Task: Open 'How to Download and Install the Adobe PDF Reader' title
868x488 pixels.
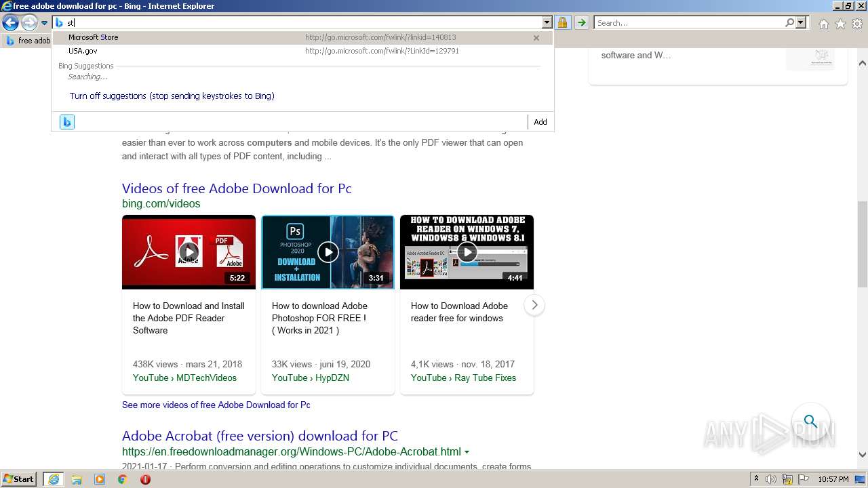Action: (189, 318)
